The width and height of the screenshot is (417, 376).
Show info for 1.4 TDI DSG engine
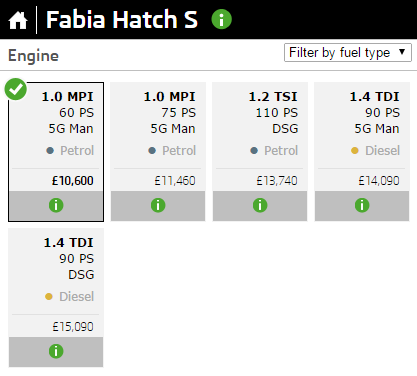pyautogui.click(x=56, y=351)
